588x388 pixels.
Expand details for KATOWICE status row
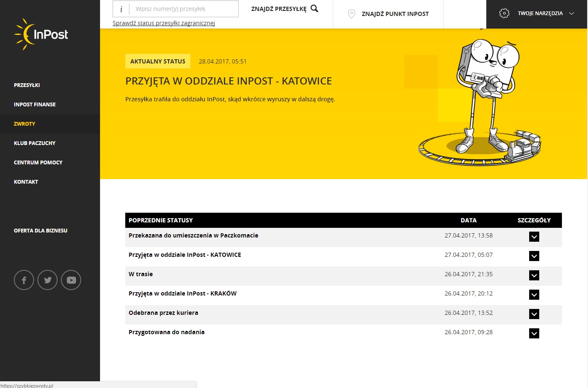pos(534,256)
